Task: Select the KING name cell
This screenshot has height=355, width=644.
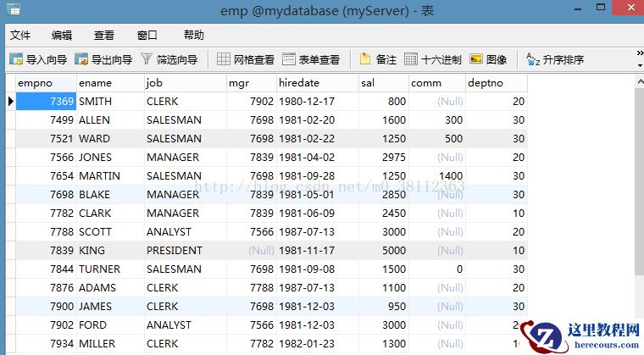Action: (110, 250)
